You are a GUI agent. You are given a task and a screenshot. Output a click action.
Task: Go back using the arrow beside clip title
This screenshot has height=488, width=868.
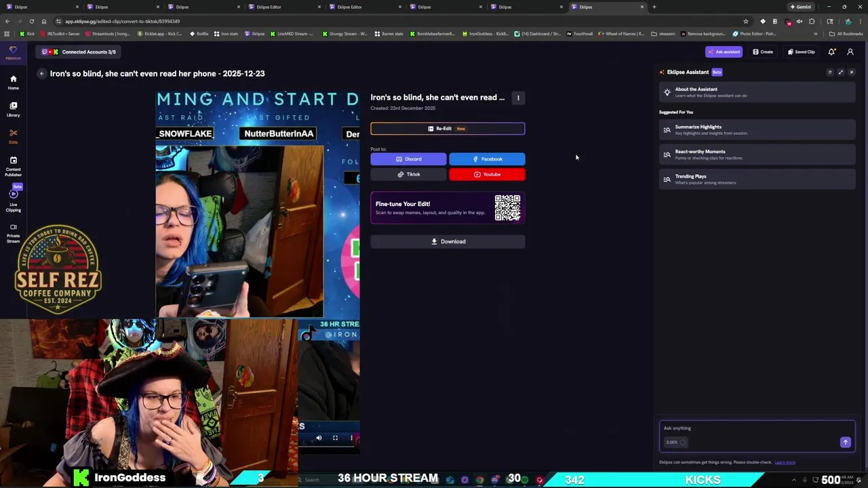point(41,73)
